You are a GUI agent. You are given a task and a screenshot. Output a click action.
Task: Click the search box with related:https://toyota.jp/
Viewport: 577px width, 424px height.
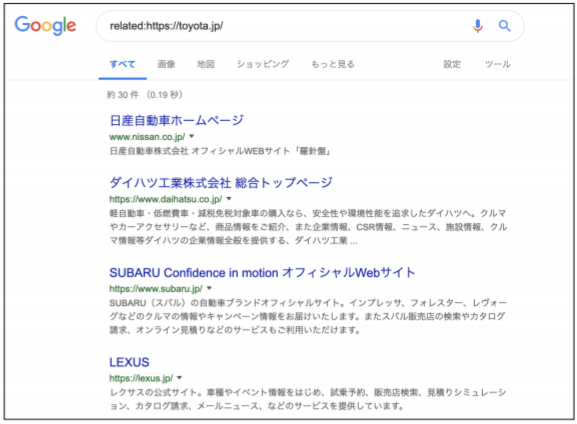[310, 26]
